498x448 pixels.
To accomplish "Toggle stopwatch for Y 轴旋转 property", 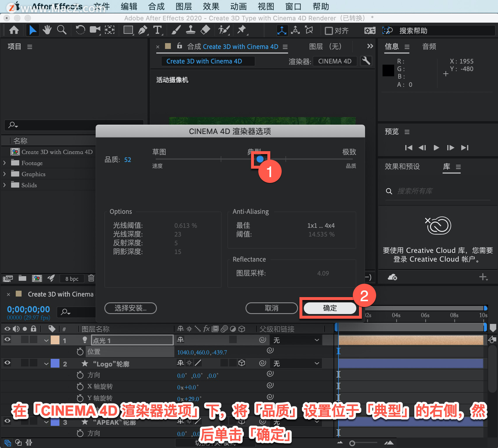I will click(x=80, y=398).
